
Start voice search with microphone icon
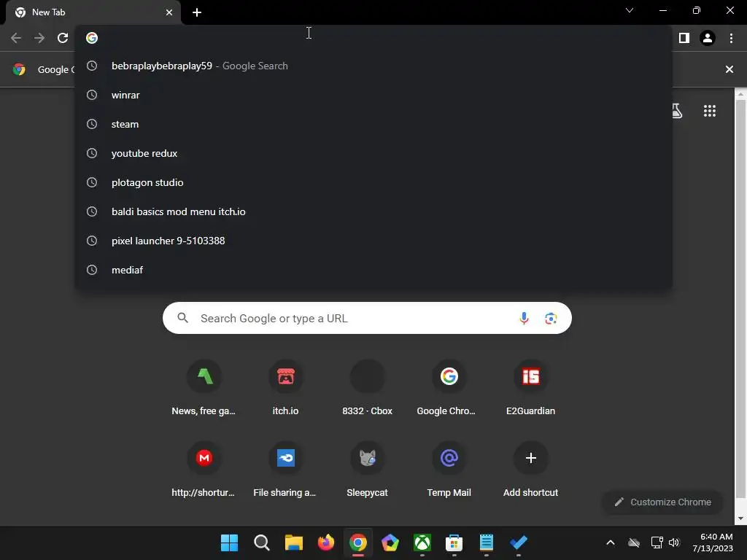coord(524,318)
